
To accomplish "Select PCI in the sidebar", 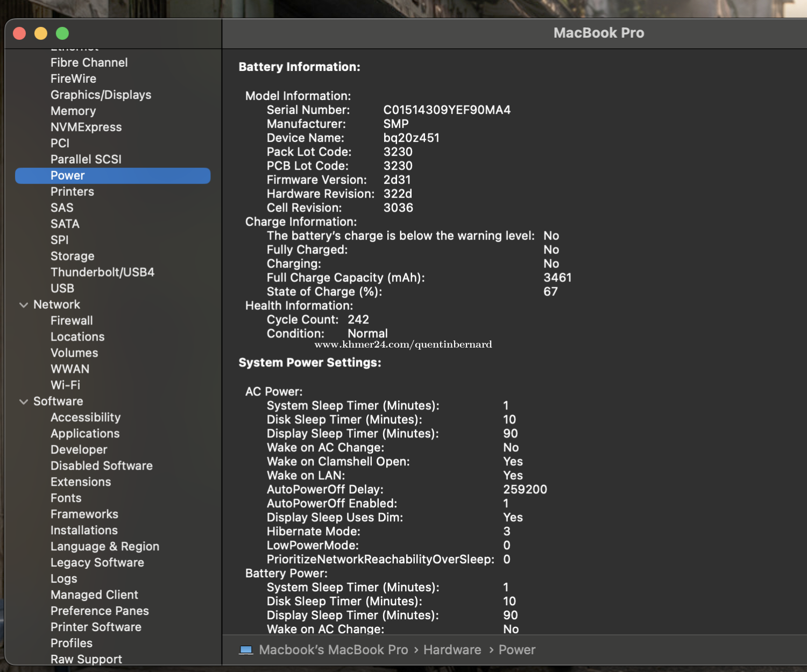I will click(60, 143).
